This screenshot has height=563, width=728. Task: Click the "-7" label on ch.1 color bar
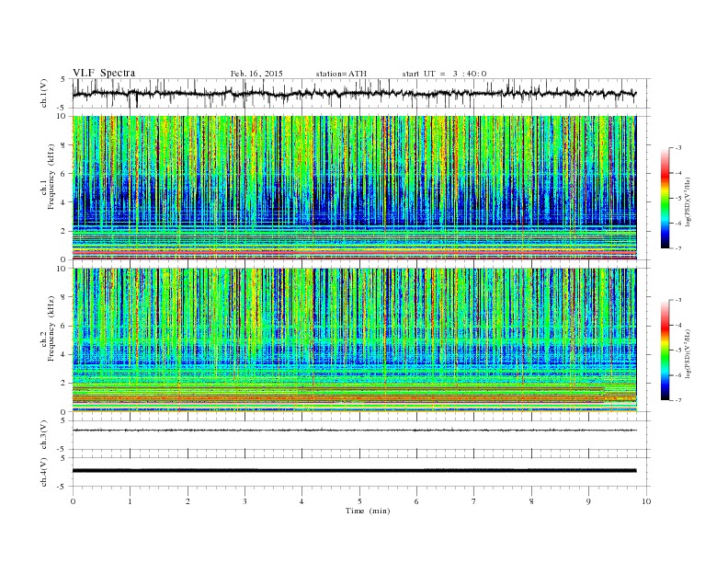pyautogui.click(x=678, y=248)
